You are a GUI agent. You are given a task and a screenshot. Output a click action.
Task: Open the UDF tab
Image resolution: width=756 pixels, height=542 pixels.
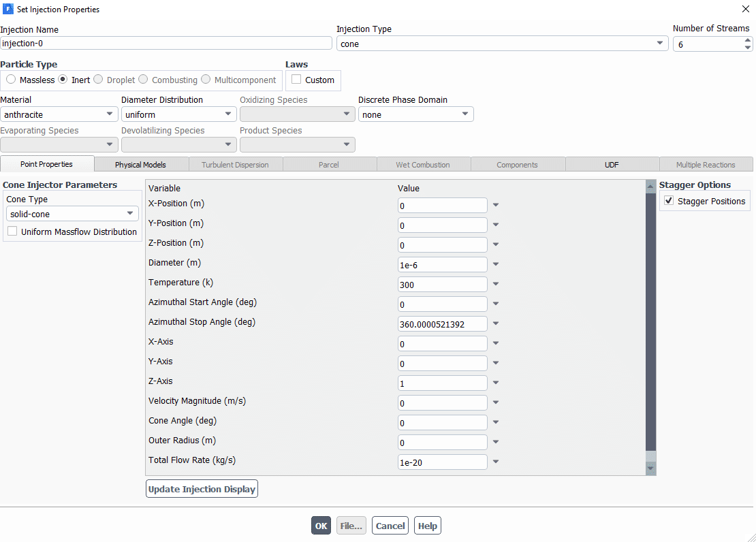click(x=612, y=165)
